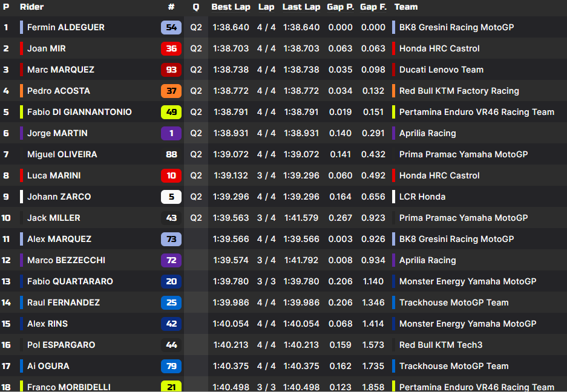Click last lap 1:41.579 for Miller
Viewport: 567px width, 392px height.
[x=301, y=218]
